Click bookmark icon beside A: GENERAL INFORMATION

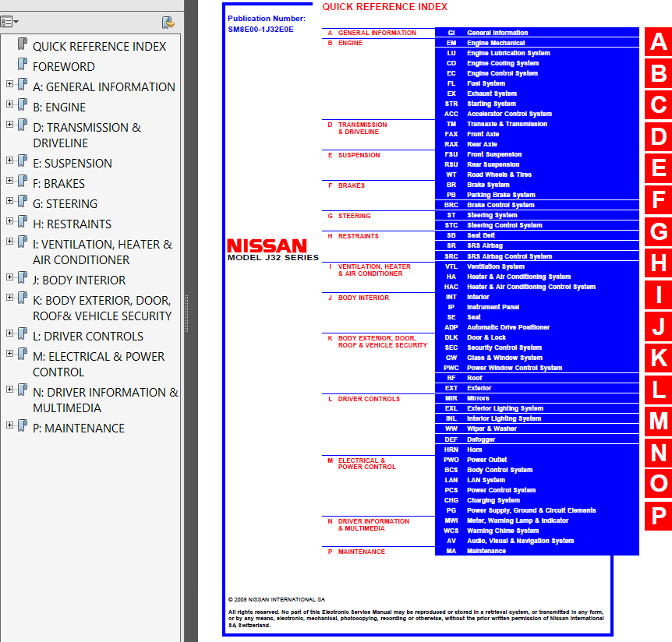click(23, 85)
